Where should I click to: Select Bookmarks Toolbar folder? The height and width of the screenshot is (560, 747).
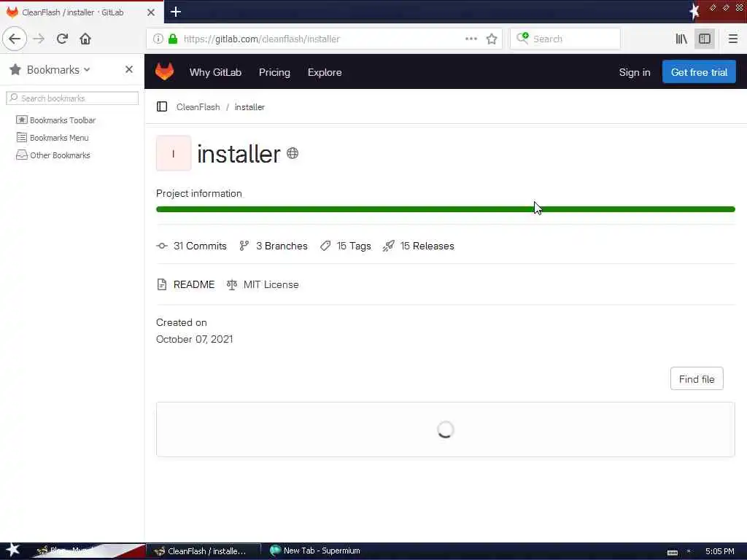55,120
